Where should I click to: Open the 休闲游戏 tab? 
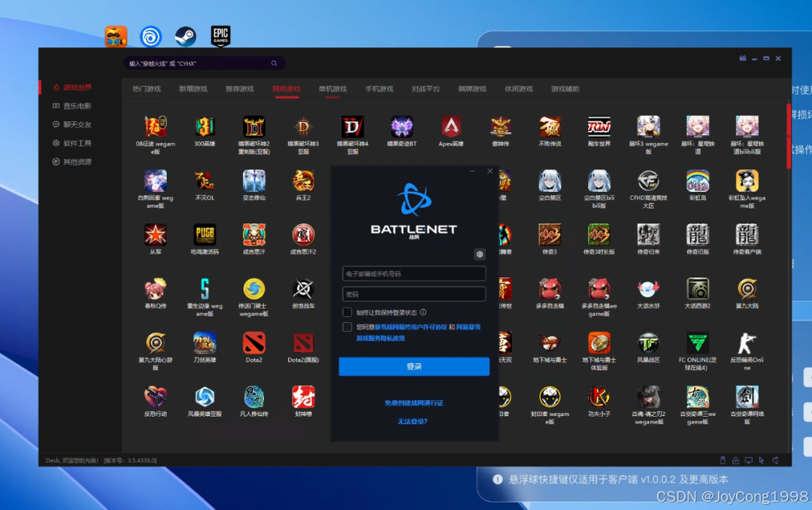[x=519, y=90]
